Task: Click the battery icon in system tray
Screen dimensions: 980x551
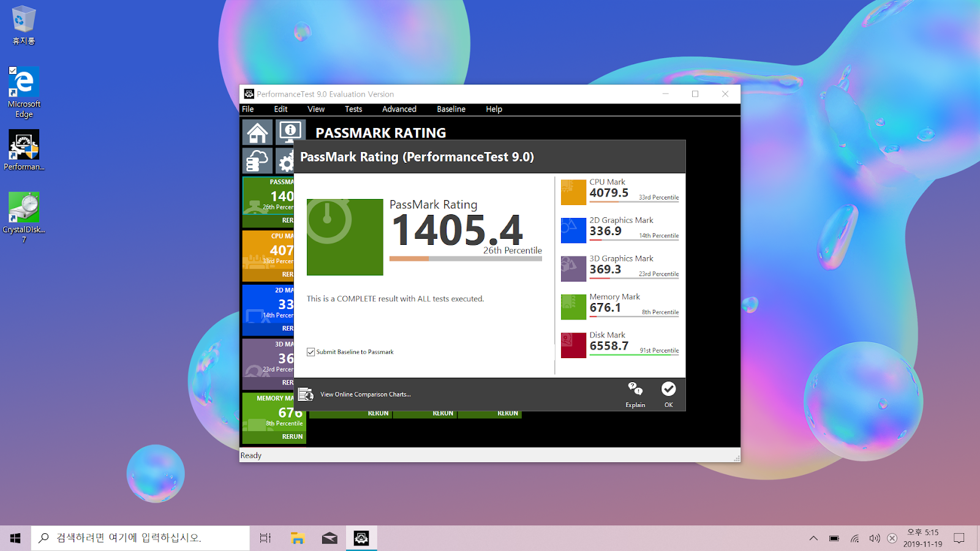Action: [x=834, y=539]
